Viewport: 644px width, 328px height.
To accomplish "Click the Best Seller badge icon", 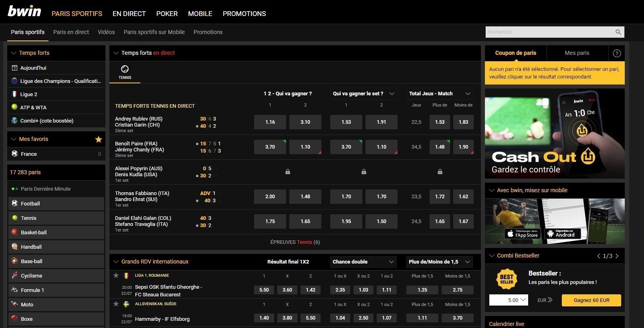I will (x=507, y=279).
